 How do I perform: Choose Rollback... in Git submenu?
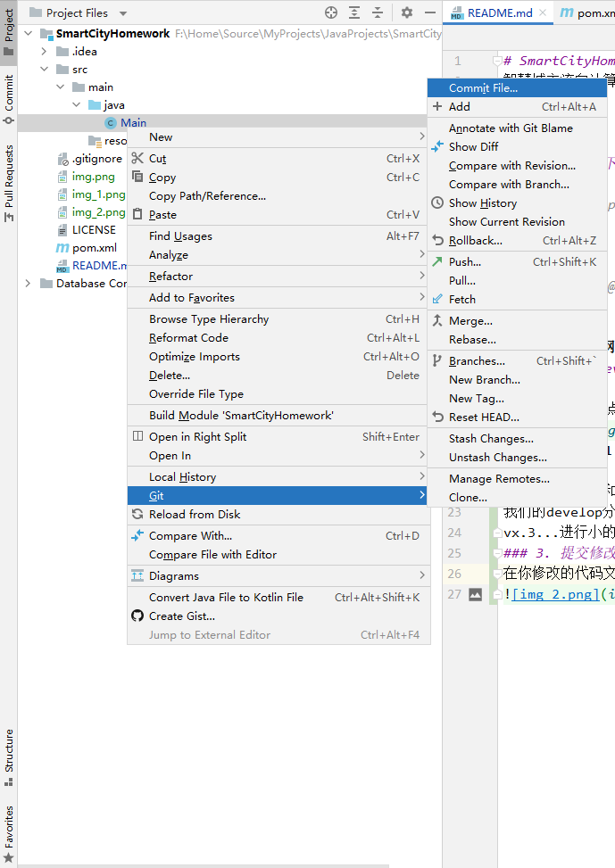(517, 241)
